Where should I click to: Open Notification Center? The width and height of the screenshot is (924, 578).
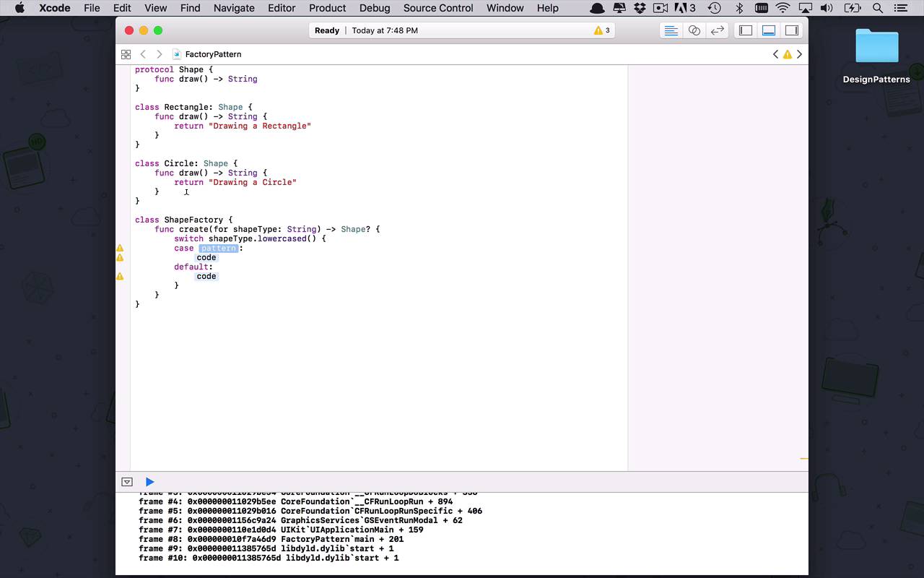pos(900,8)
